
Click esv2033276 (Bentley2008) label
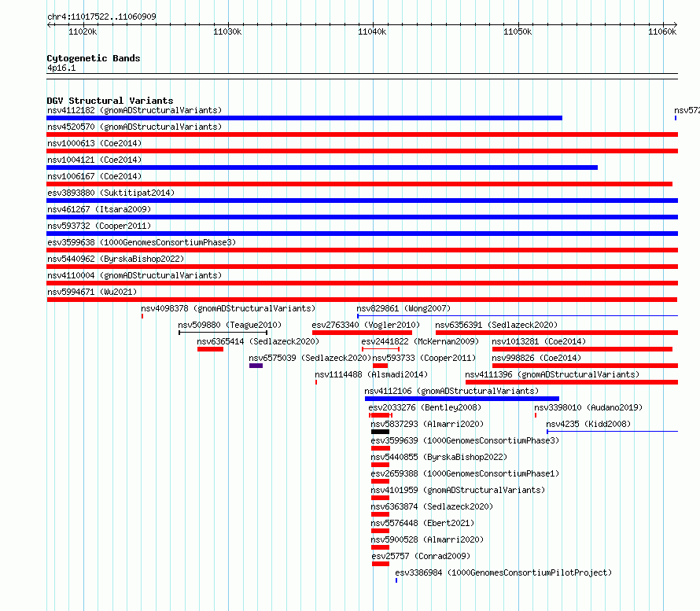click(425, 407)
